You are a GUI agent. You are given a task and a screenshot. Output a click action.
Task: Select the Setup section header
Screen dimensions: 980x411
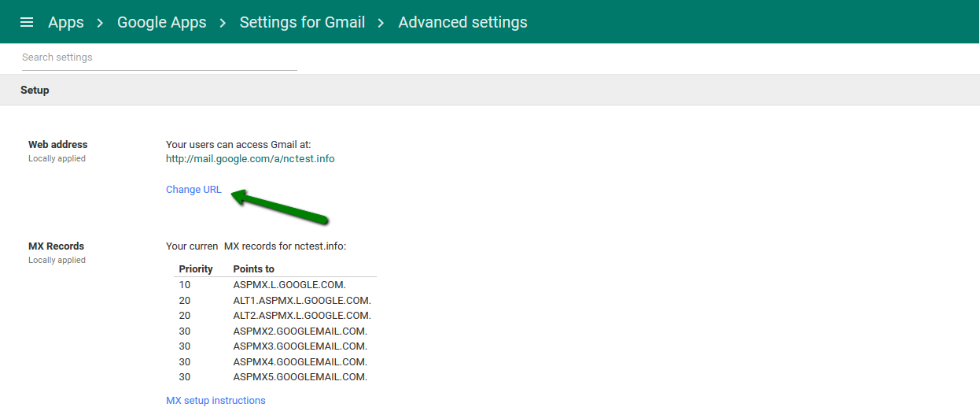(x=490, y=90)
